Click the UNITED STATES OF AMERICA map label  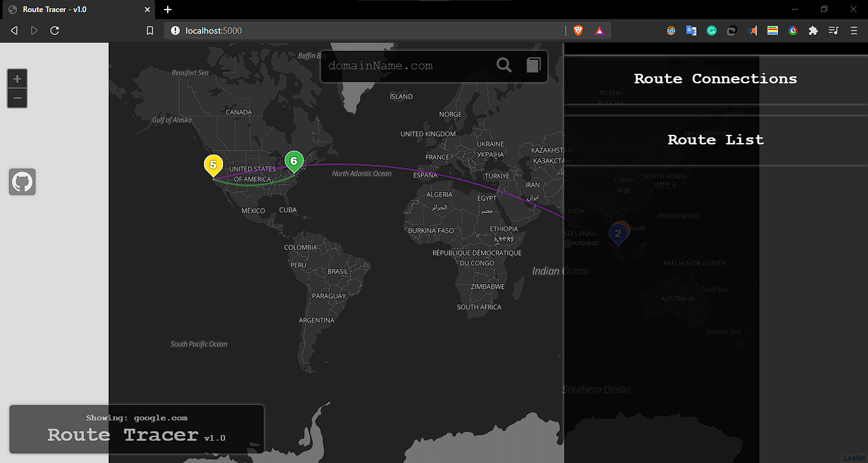[x=252, y=174]
